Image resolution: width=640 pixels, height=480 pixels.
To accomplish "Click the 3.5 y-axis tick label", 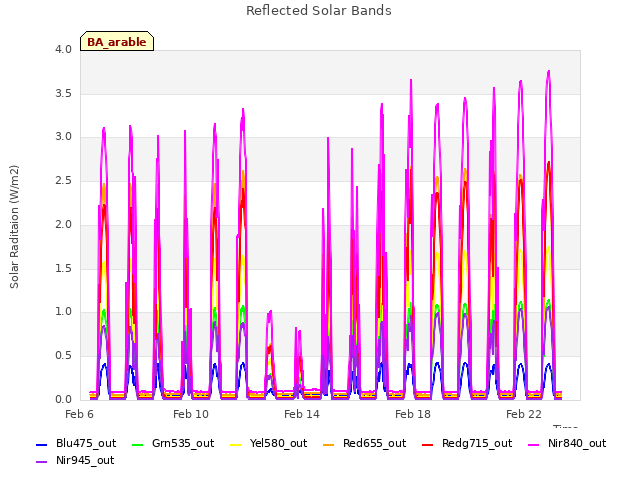I will tap(64, 93).
